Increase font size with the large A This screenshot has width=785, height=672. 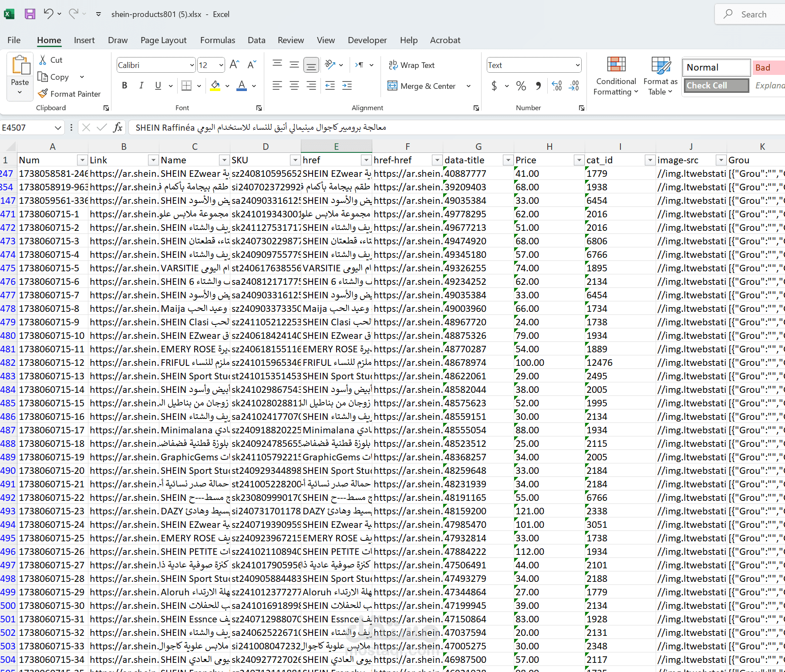[x=234, y=65]
